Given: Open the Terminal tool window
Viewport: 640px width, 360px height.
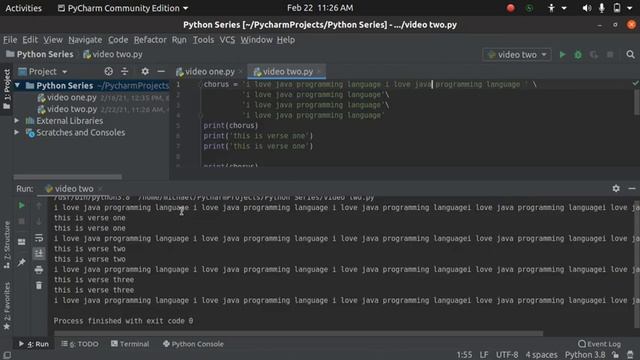Looking at the screenshot, I should coord(130,344).
